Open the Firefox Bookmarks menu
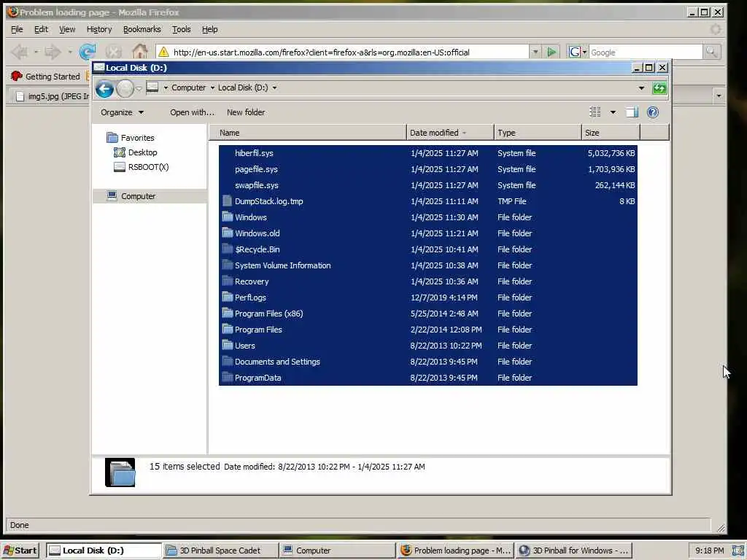The image size is (747, 560). point(142,29)
